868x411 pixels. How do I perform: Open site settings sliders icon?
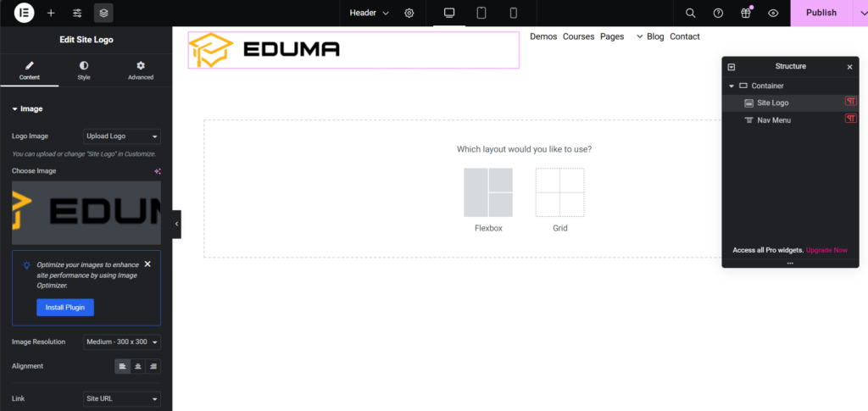77,13
